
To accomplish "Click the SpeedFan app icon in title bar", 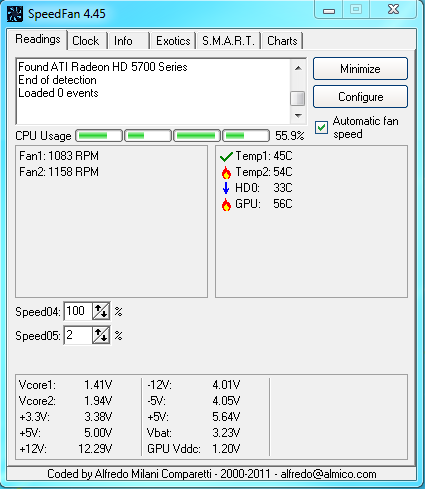I will point(15,14).
